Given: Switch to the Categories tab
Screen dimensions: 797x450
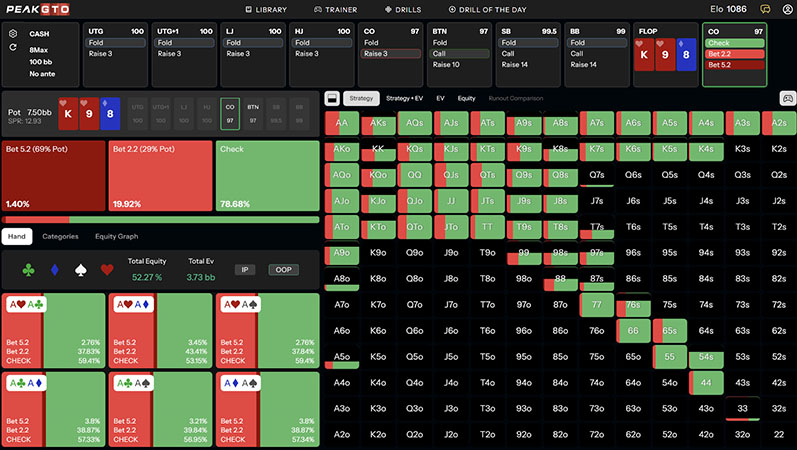Looking at the screenshot, I should point(60,237).
